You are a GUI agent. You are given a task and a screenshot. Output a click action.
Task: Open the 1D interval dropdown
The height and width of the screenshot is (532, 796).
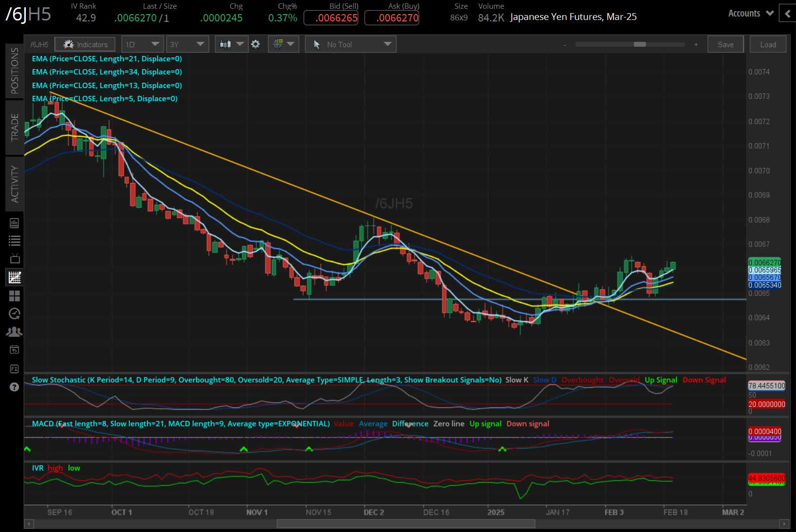point(142,44)
